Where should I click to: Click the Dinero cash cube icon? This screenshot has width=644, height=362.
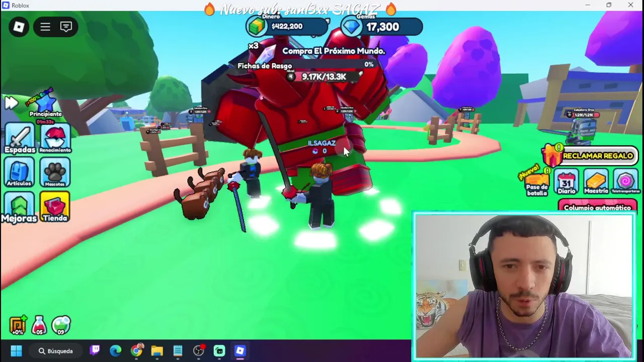(257, 27)
